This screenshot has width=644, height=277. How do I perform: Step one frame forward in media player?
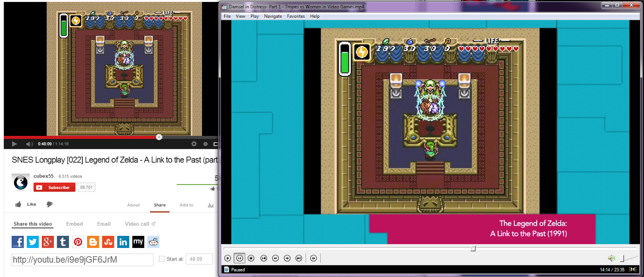(314, 258)
